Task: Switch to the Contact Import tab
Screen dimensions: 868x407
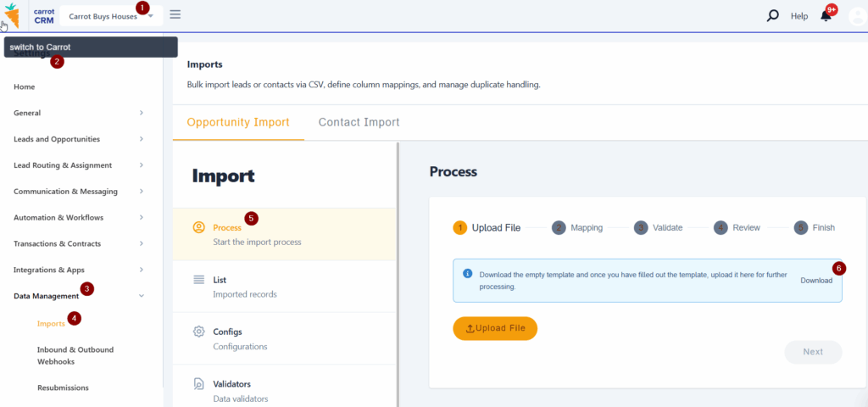Action: coord(359,122)
